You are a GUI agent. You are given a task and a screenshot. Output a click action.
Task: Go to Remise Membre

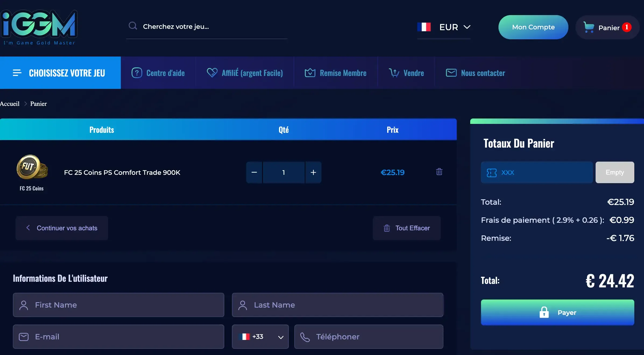(x=336, y=73)
